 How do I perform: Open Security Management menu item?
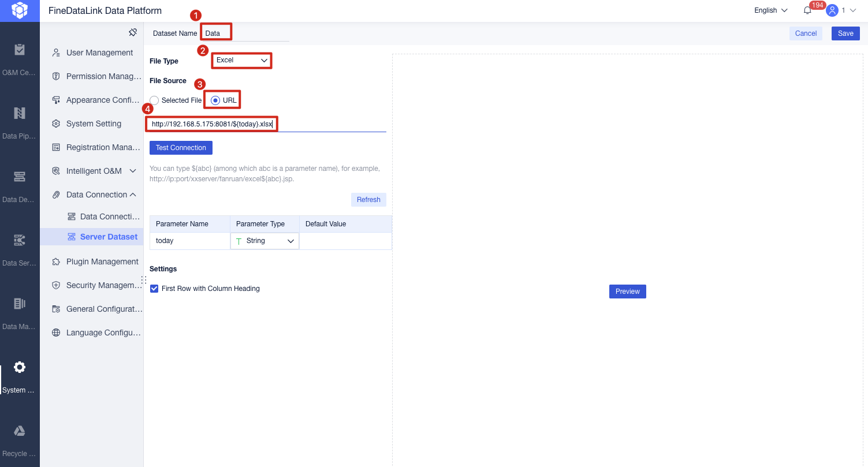pyautogui.click(x=92, y=285)
